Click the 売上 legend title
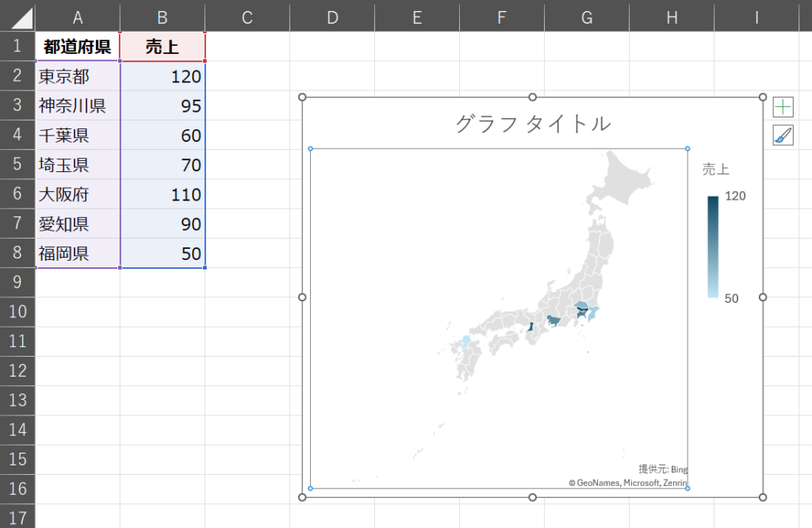Image resolution: width=812 pixels, height=528 pixels. 715,169
